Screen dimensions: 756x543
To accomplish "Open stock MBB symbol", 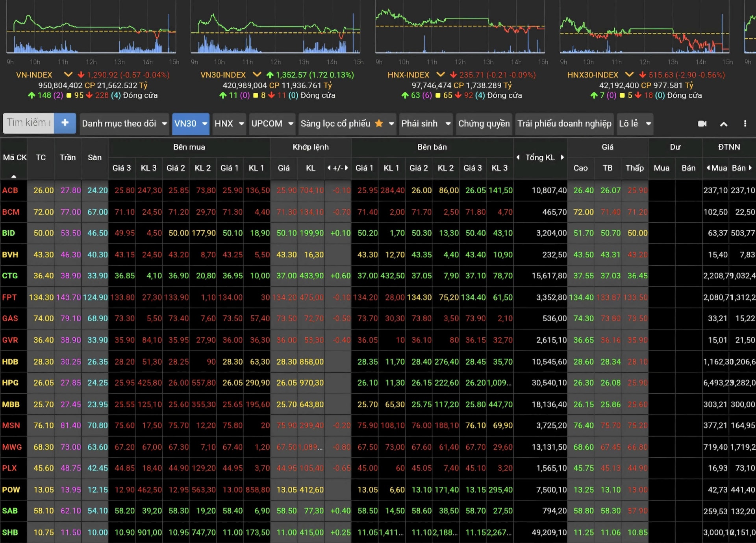I will pos(11,404).
